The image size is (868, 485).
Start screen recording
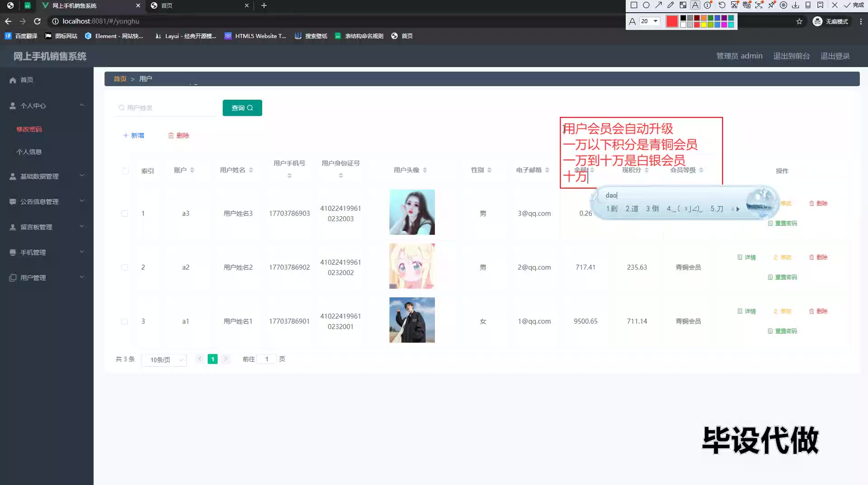783,5
